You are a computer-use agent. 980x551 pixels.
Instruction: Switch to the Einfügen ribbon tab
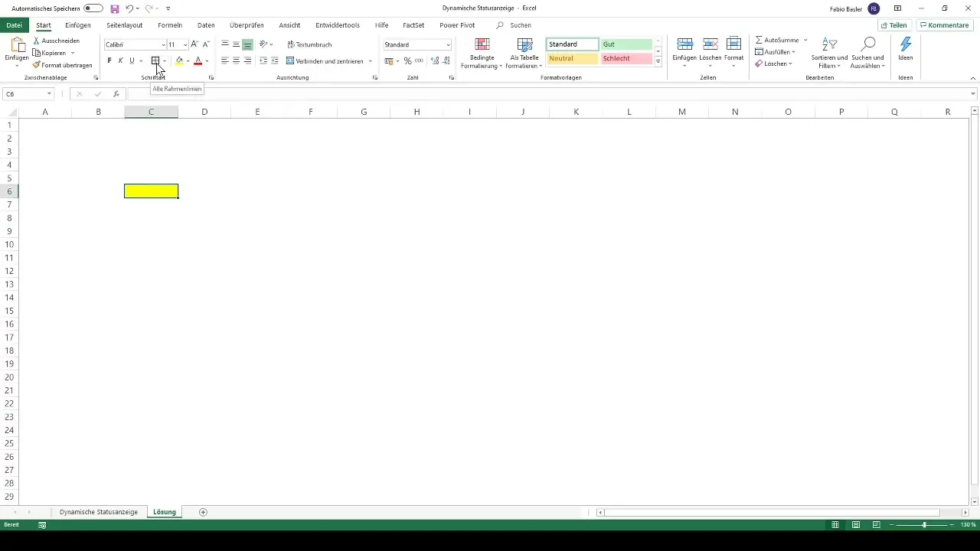[78, 25]
